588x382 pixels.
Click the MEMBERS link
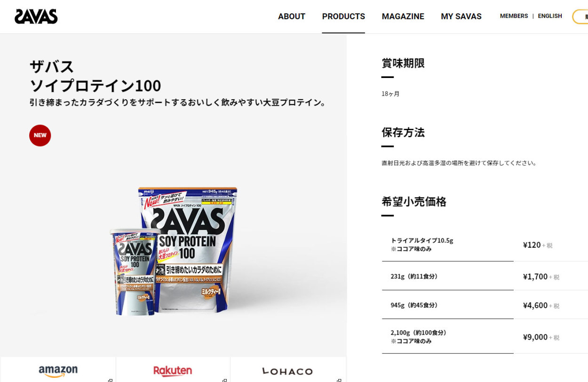click(x=514, y=16)
